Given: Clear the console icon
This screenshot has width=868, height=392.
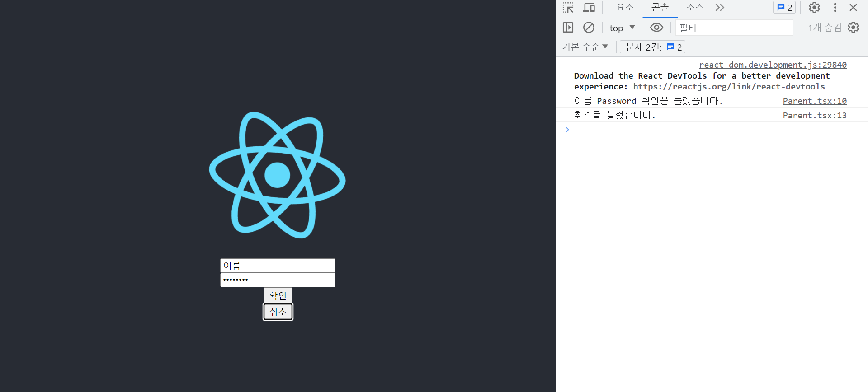Looking at the screenshot, I should pos(589,28).
